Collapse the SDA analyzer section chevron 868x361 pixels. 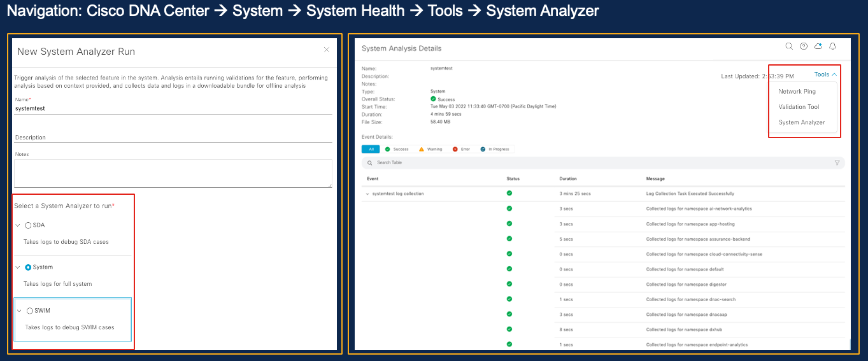point(18,225)
